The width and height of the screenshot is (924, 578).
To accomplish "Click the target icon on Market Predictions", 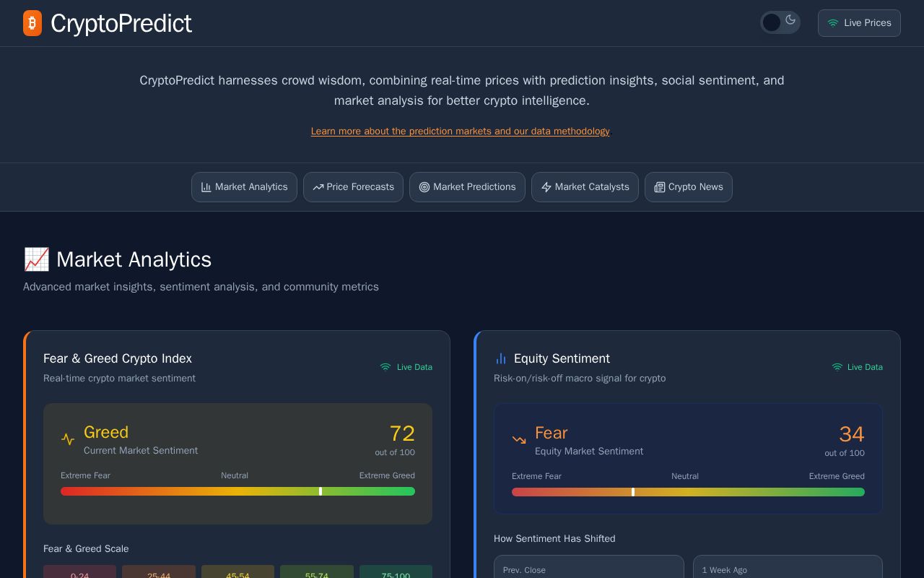I will [x=424, y=187].
